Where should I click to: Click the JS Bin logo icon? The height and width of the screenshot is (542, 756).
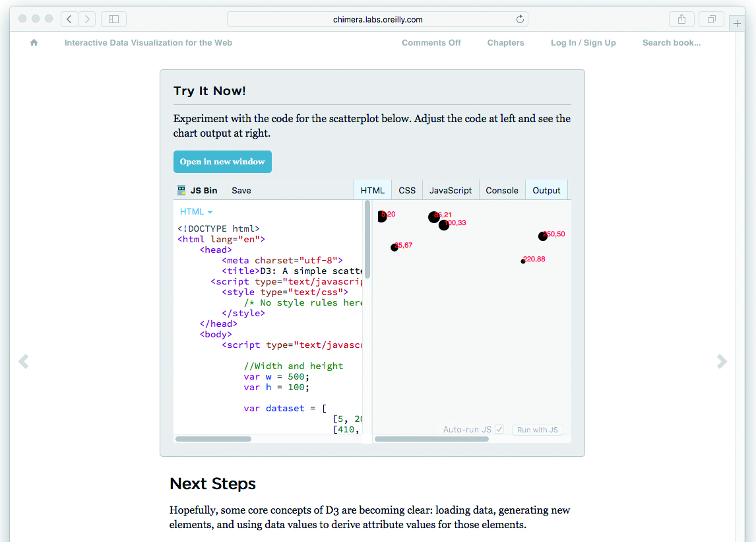[x=181, y=190]
